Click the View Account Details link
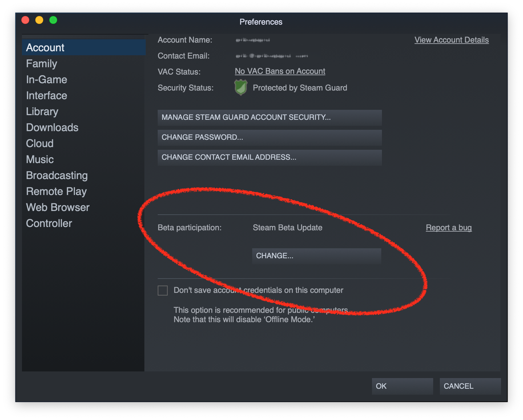The image size is (523, 420). (x=451, y=40)
